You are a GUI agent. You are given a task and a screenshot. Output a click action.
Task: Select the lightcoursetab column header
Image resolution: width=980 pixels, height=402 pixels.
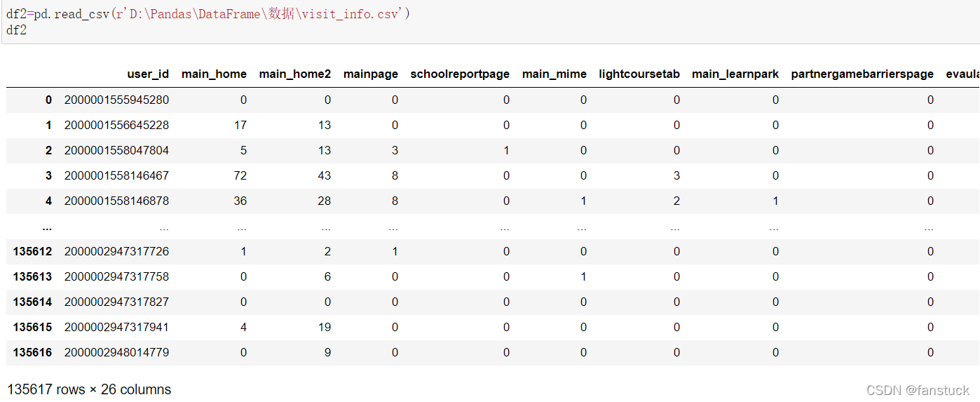(x=639, y=74)
